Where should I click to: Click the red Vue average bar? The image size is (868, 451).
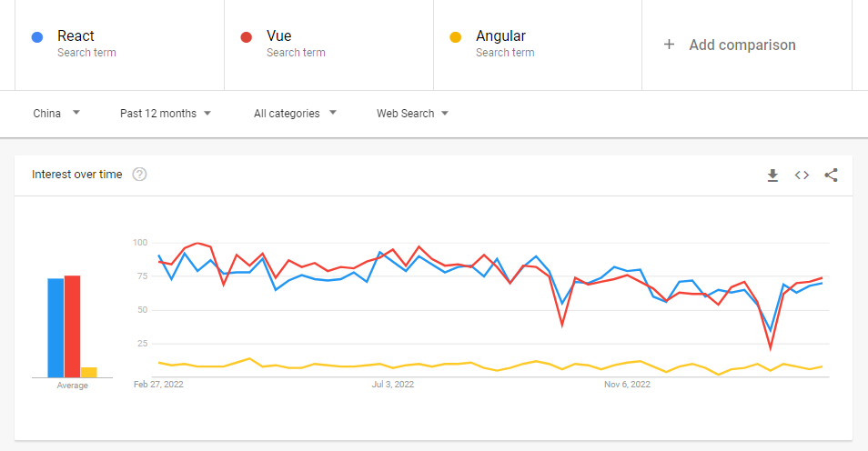click(72, 326)
